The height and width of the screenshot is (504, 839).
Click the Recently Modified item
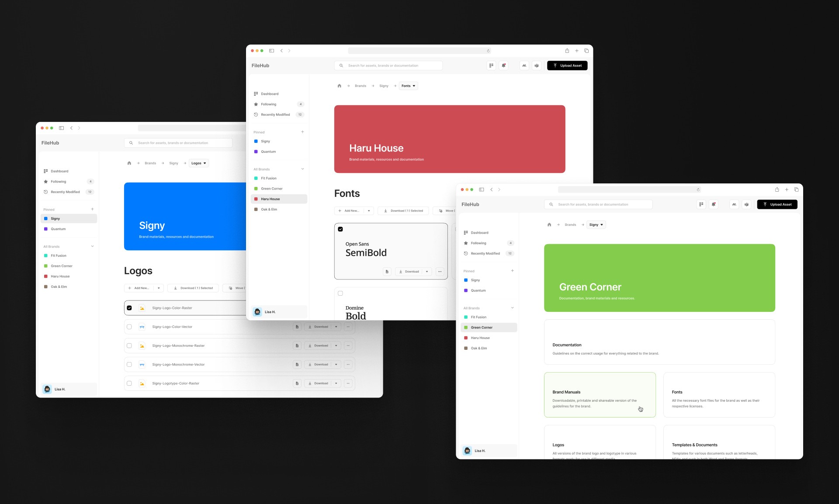pos(65,191)
